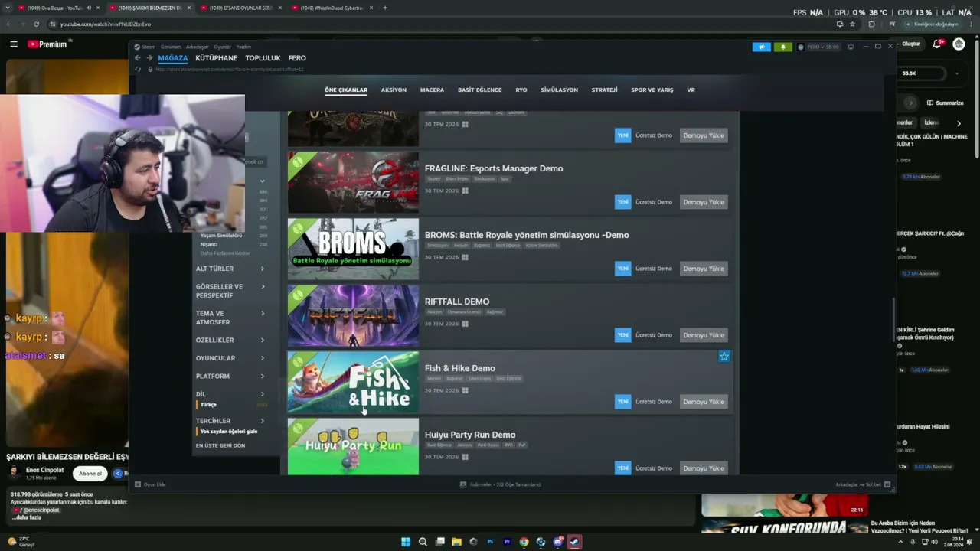Select SİMÜLASYON store category tab
The image size is (980, 551).
[x=559, y=90]
